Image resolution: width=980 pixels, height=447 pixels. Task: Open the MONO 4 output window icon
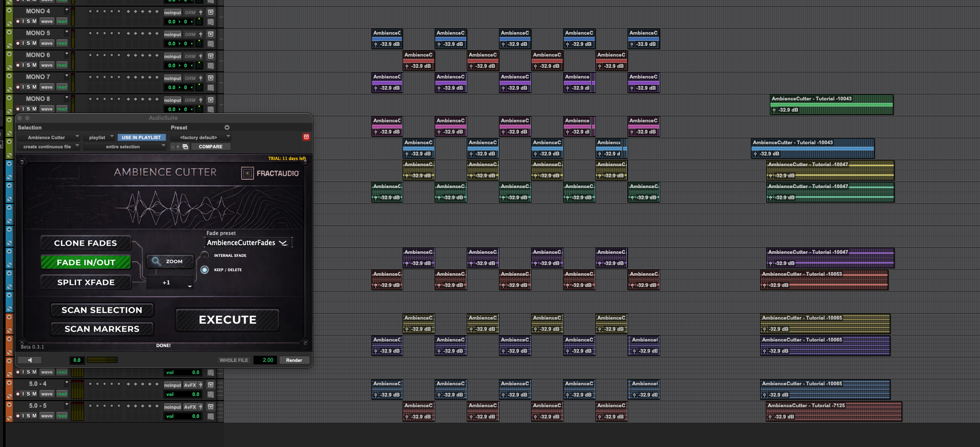click(x=211, y=12)
